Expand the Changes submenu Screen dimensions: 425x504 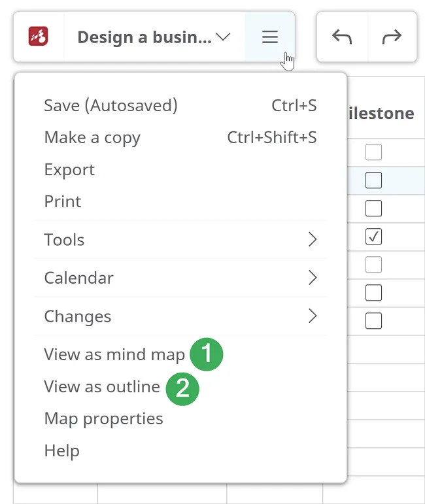pyautogui.click(x=180, y=316)
